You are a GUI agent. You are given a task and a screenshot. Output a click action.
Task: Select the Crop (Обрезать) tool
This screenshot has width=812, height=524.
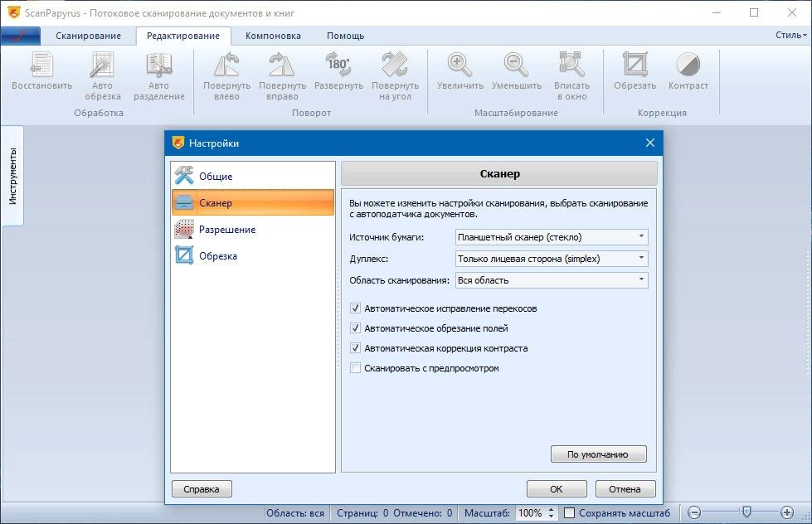coord(635,71)
